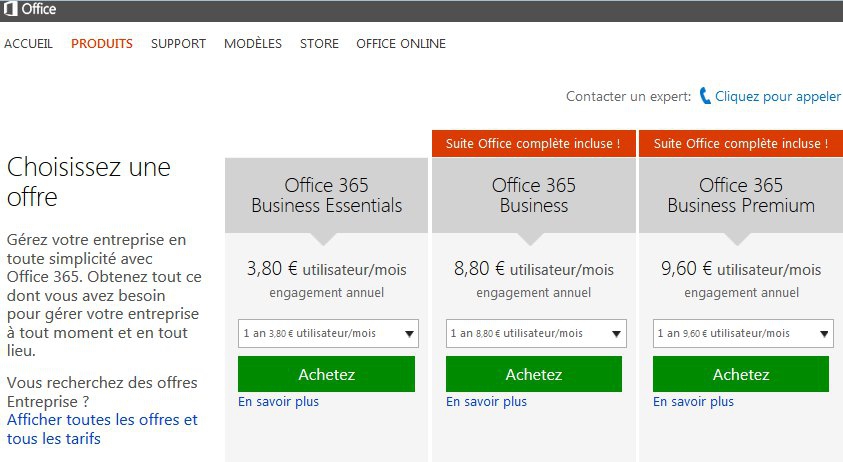
Task: Click the 'Suite Office complète incluse !' banner above Premium
Action: point(741,144)
